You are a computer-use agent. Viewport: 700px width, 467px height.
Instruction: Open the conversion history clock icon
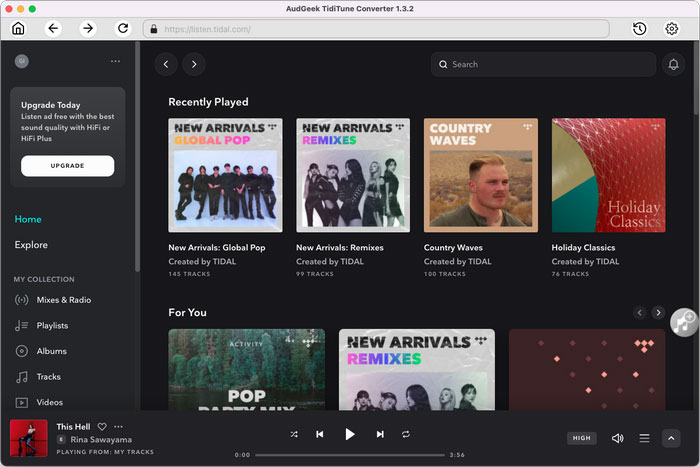(x=639, y=29)
